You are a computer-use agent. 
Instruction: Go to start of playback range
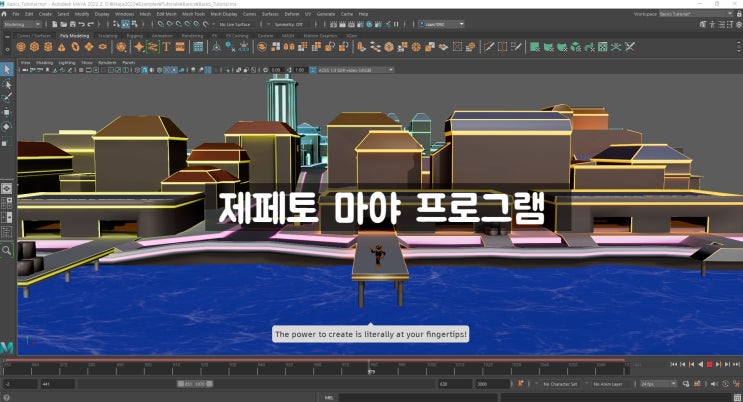[673, 364]
